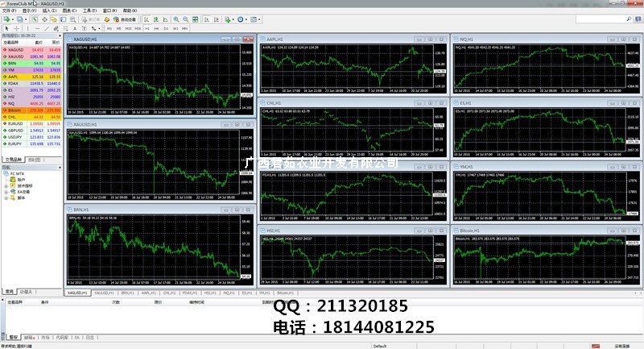The image size is (644, 349).
Task: Open the 邮箱 mailbox terminal tab
Action: pos(29,337)
